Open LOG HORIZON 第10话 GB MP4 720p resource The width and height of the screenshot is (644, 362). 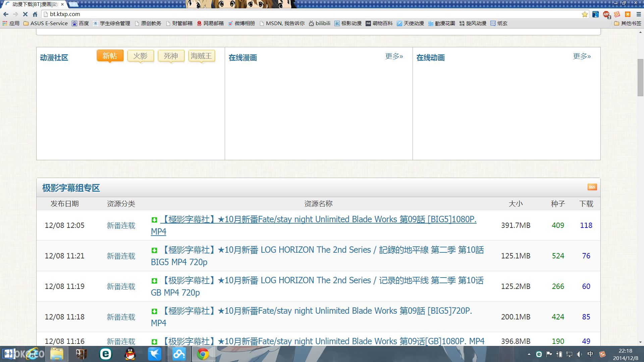tap(317, 286)
